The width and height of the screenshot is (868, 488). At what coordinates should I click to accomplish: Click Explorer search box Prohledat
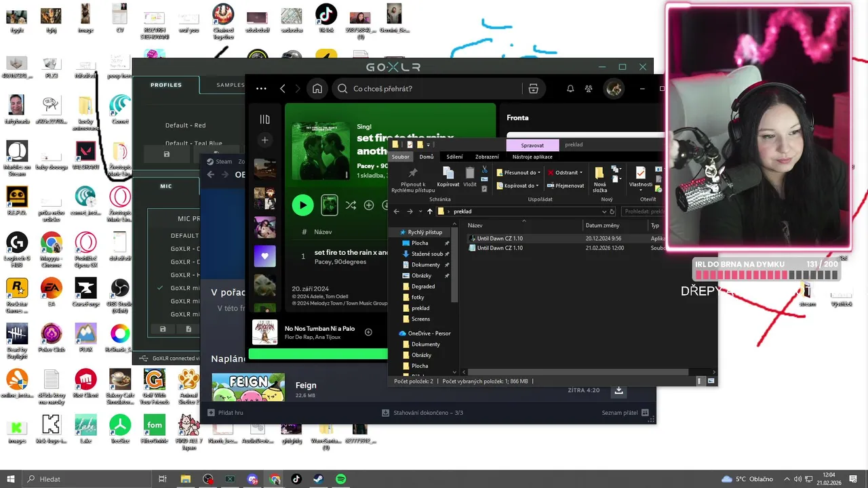[642, 211]
